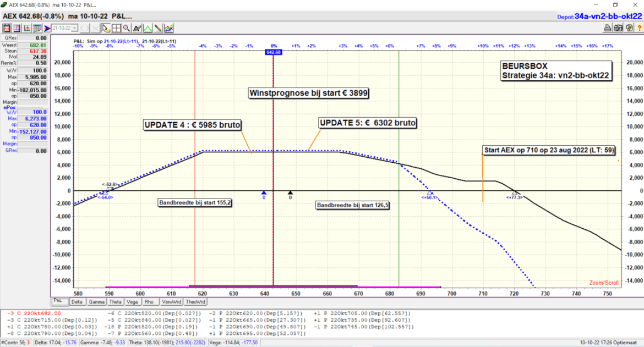The width and height of the screenshot is (644, 347).
Task: Select position row +1 C 22Okt780.00
Action: tap(52, 327)
